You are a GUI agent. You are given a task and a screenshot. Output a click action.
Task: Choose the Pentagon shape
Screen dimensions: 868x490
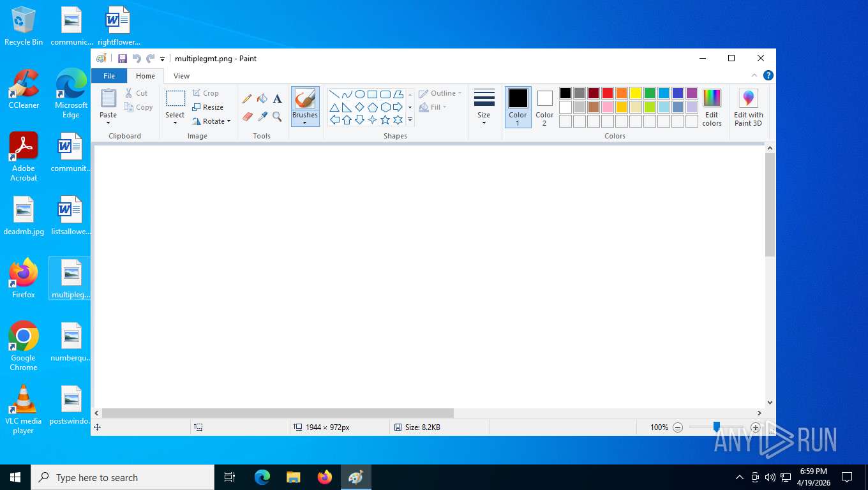(x=372, y=107)
